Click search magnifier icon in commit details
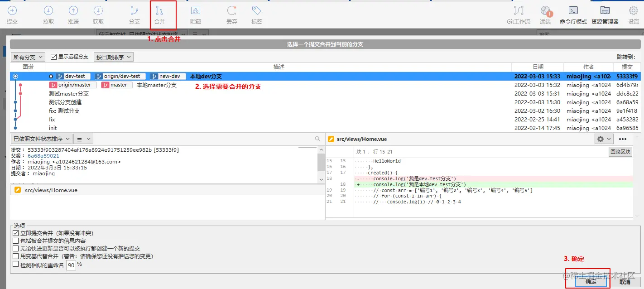 tap(318, 139)
